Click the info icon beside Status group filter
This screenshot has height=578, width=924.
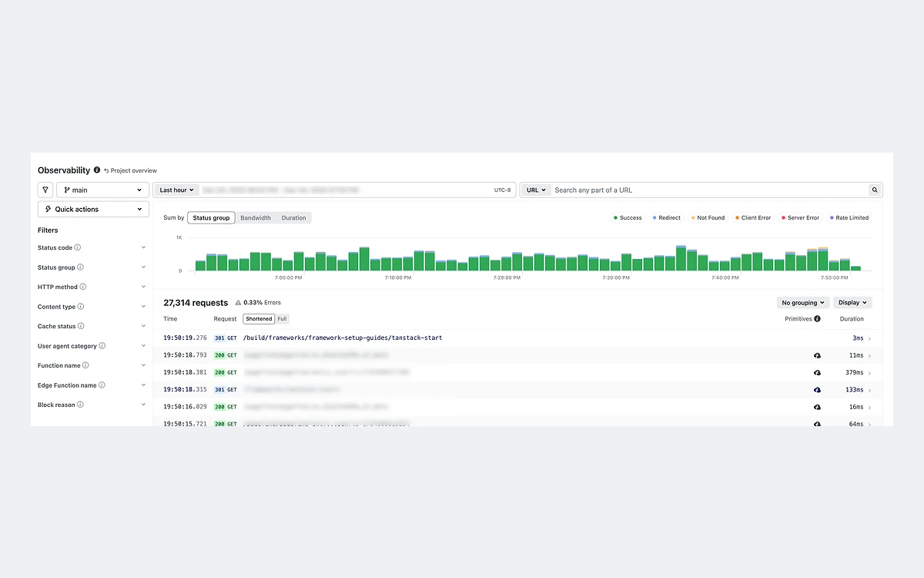pyautogui.click(x=81, y=267)
